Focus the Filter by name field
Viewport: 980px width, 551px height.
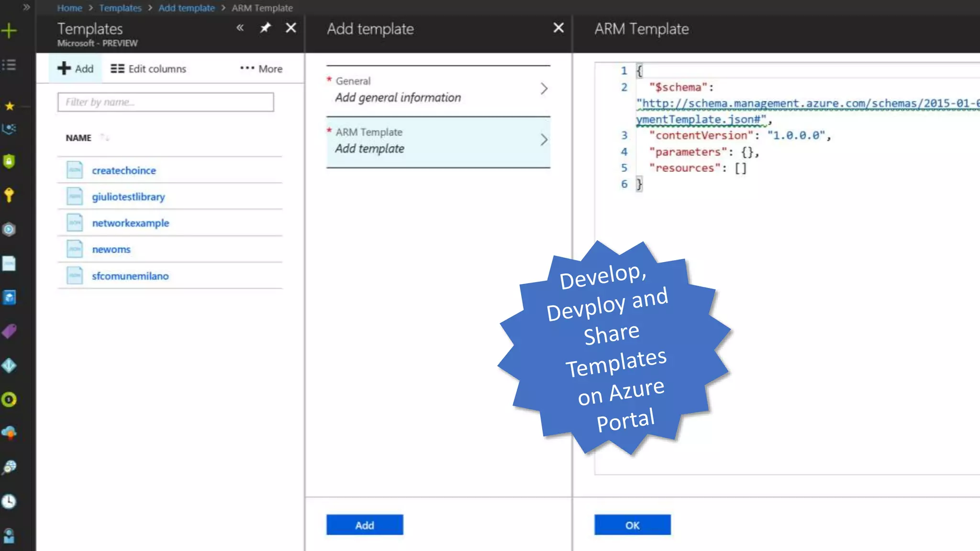pyautogui.click(x=166, y=102)
